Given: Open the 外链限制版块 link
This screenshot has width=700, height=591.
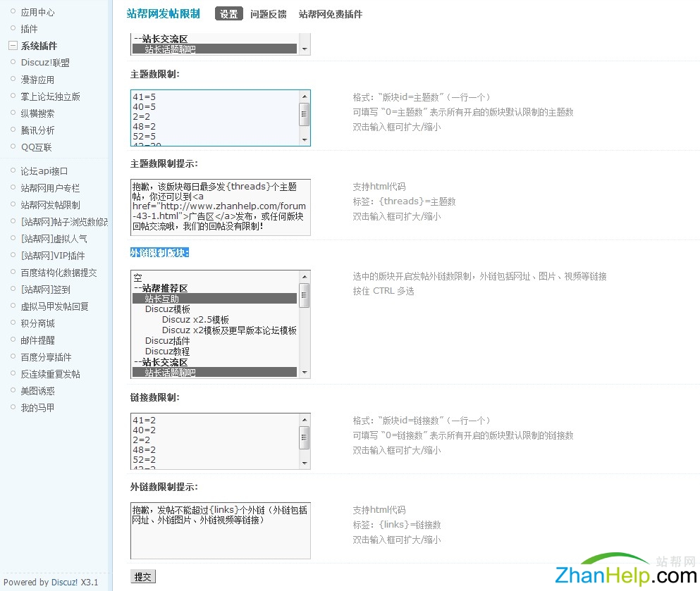Looking at the screenshot, I should click(158, 252).
